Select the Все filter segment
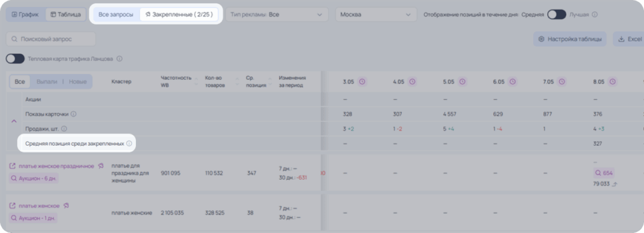The width and height of the screenshot is (644, 233). [19, 82]
